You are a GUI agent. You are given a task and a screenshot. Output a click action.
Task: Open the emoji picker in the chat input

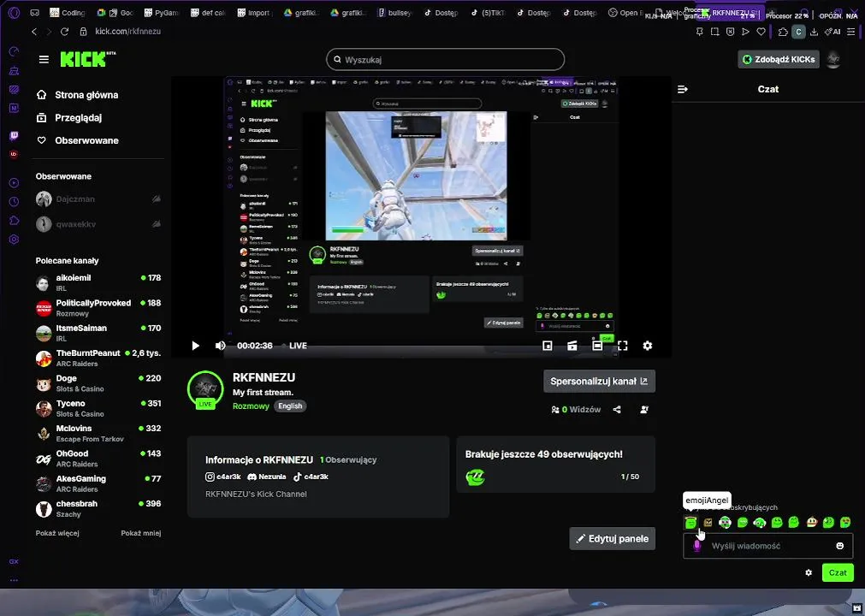[839, 546]
